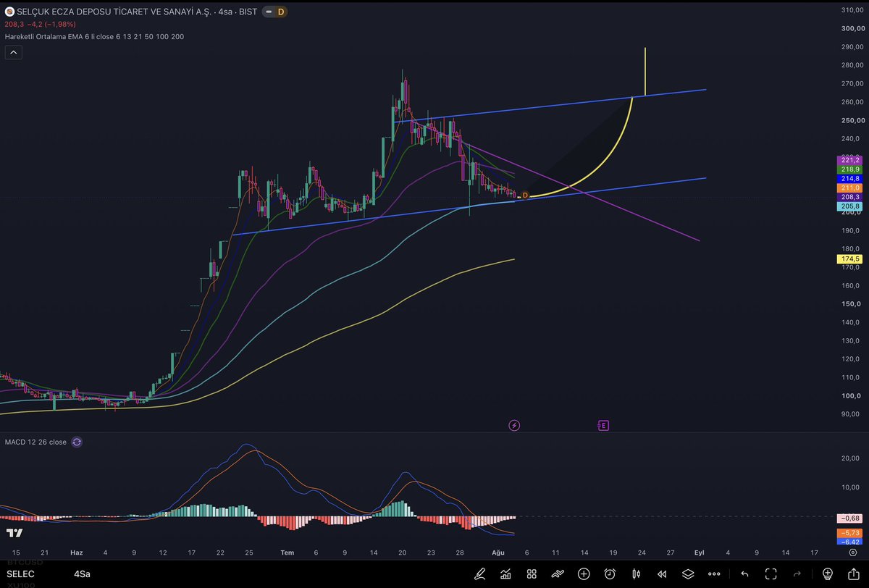
Task: Start bar replay with rewind icon
Action: pos(662,574)
